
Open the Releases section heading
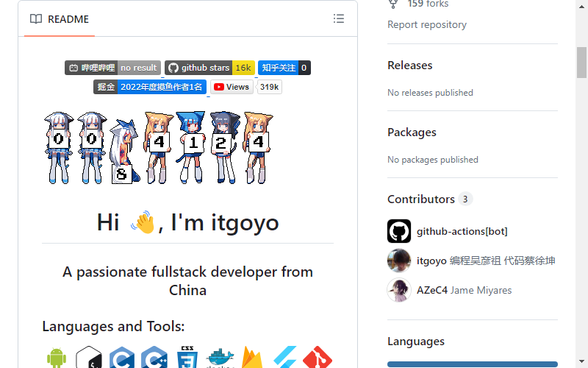[x=410, y=66]
